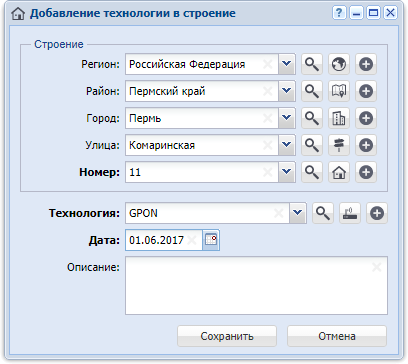Click the plus icon in the Район row
The image size is (408, 364).
pos(366,91)
